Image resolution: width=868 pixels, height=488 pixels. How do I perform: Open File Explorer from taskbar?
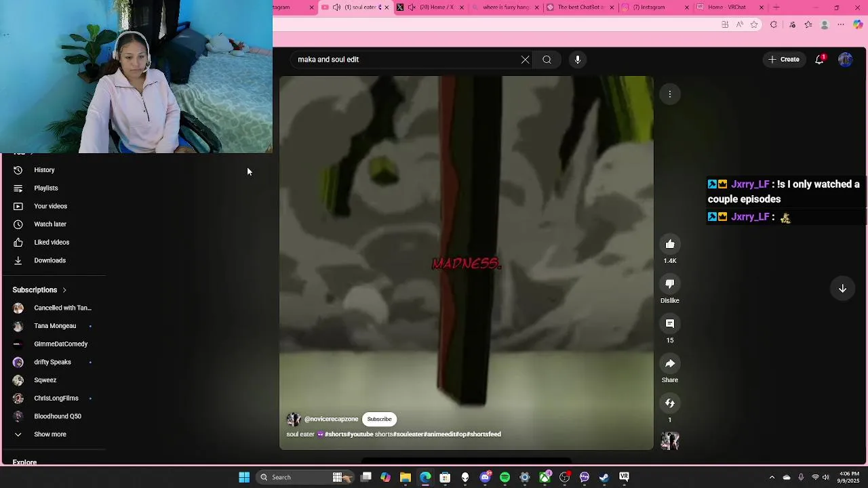(405, 477)
